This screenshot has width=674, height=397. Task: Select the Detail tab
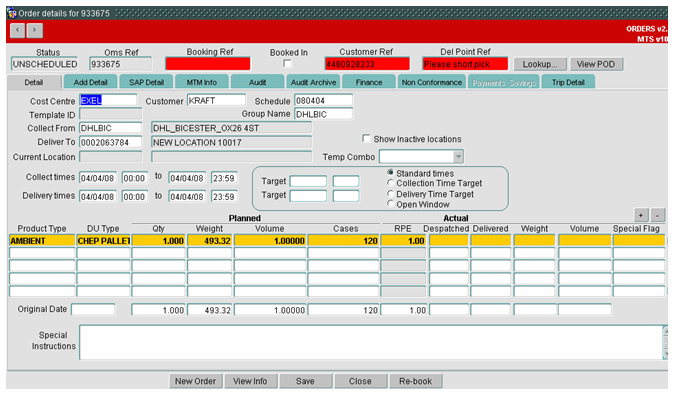coord(34,82)
